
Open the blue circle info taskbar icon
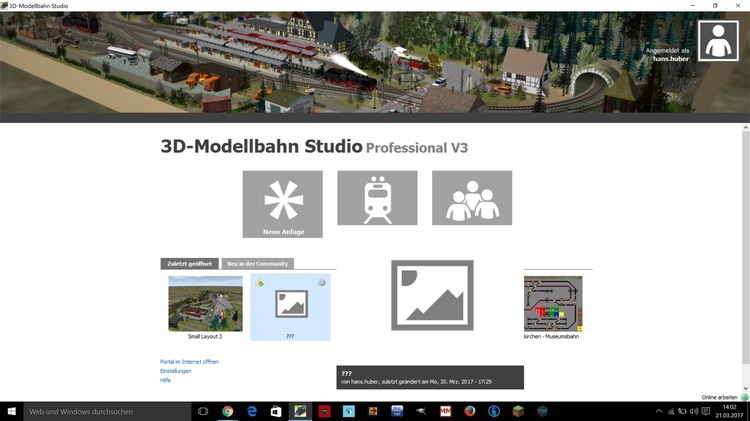(494, 411)
